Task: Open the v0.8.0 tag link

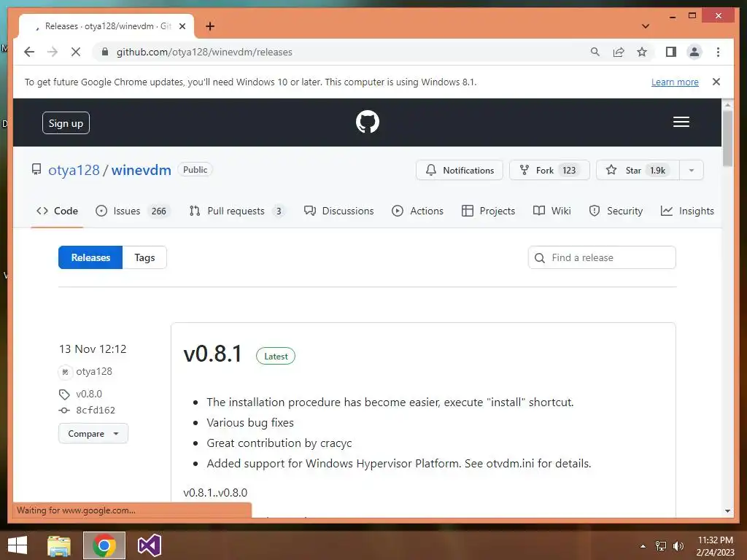Action: (89, 394)
